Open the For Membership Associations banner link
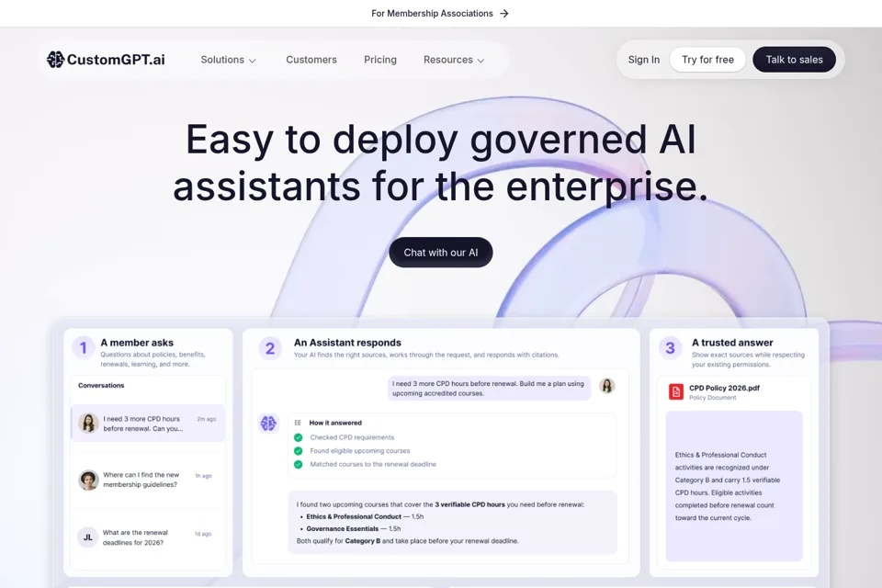Viewport: 882px width, 588px height. coord(440,14)
